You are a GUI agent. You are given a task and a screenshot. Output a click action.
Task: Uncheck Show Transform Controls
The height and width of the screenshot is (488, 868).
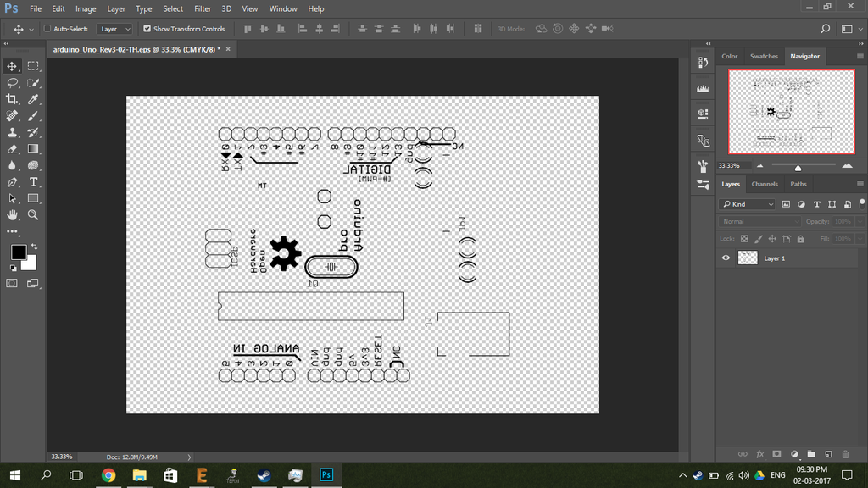[147, 29]
